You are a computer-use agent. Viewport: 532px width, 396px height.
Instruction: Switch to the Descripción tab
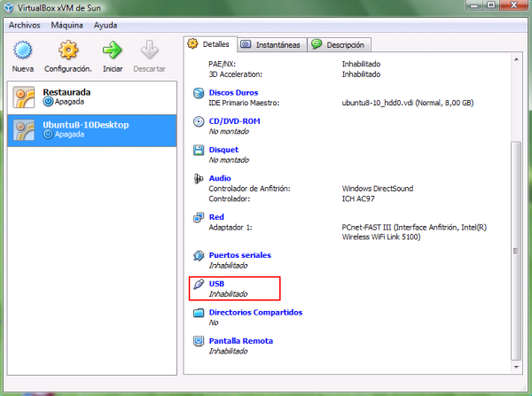coord(339,44)
